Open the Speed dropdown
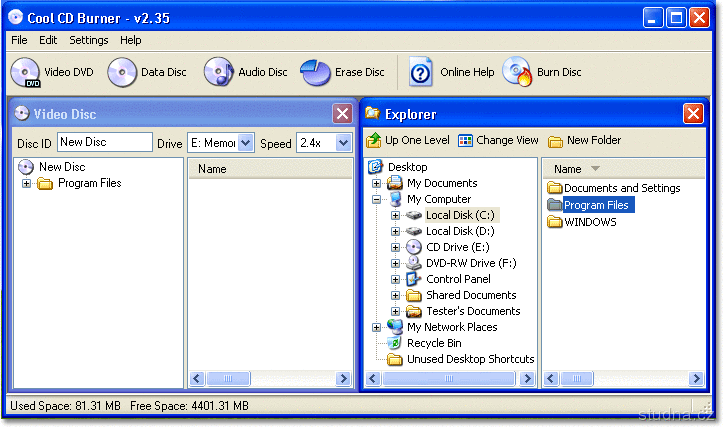Screen dimensions: 723x427 (344, 143)
